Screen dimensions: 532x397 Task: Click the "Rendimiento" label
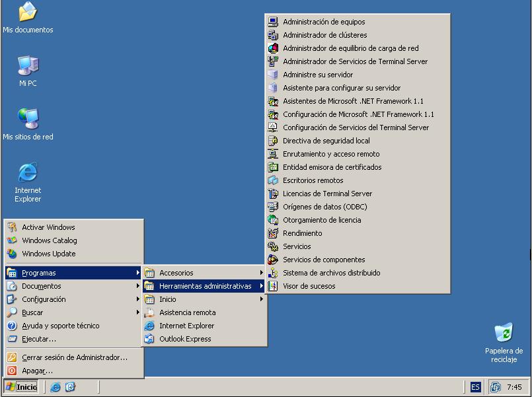[x=303, y=233]
